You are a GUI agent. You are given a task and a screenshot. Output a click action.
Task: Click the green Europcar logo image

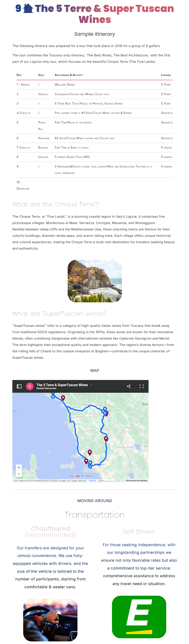tap(139, 617)
